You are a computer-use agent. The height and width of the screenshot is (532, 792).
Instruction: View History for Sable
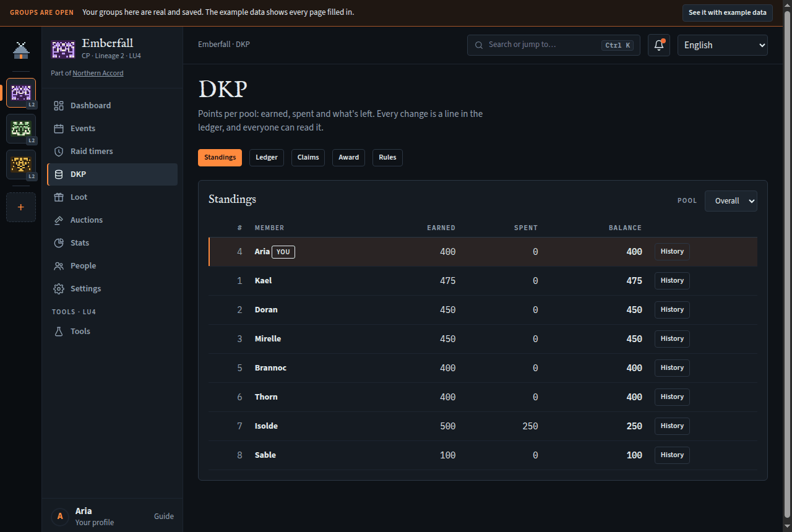pos(672,455)
